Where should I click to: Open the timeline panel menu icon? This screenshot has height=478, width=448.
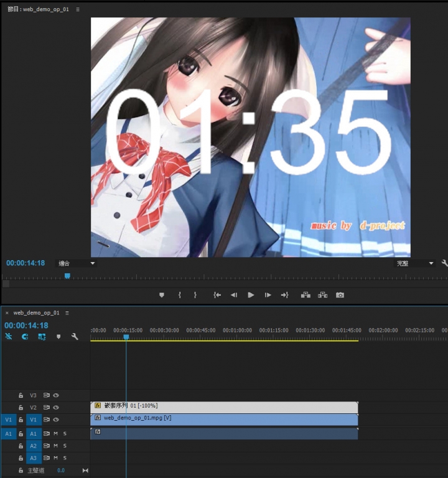tap(67, 313)
